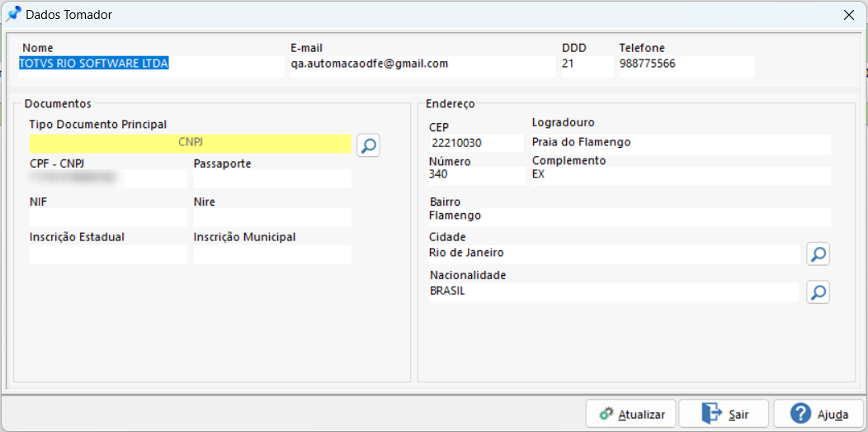Click the empty NIF field
Image resolution: width=868 pixels, height=432 pixels.
point(109,217)
